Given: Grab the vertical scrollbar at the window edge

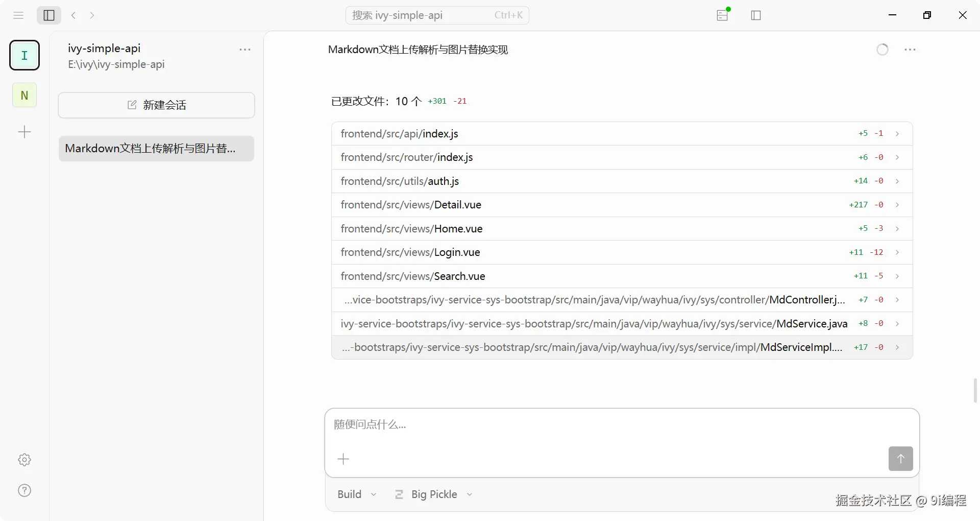Looking at the screenshot, I should click(x=975, y=391).
